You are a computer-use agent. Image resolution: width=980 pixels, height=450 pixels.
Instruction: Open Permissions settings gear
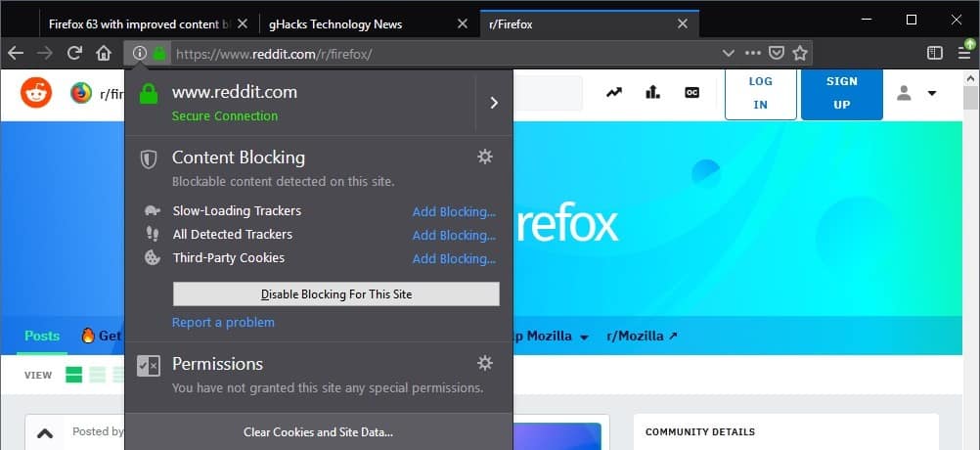485,363
